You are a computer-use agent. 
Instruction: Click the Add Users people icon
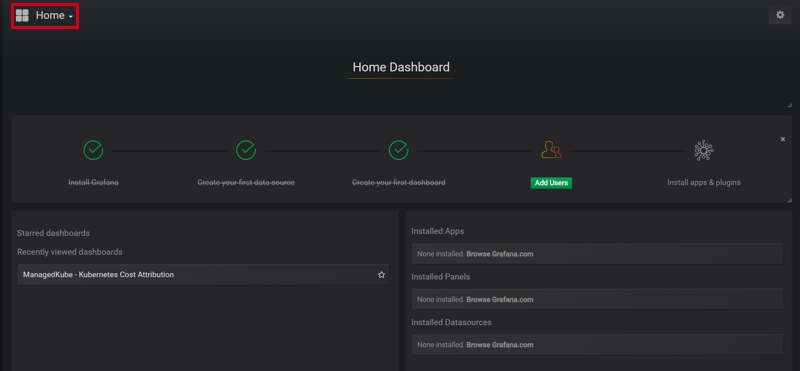click(x=551, y=151)
